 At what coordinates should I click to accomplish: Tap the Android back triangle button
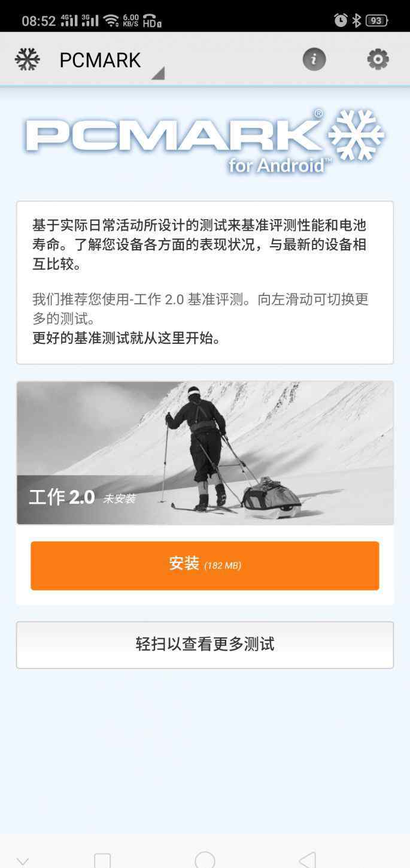(307, 860)
